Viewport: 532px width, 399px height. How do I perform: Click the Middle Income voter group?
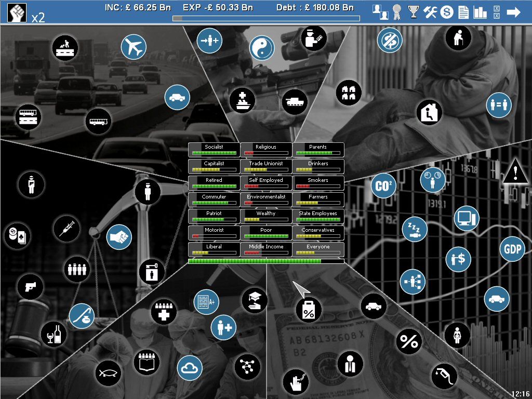point(266,249)
